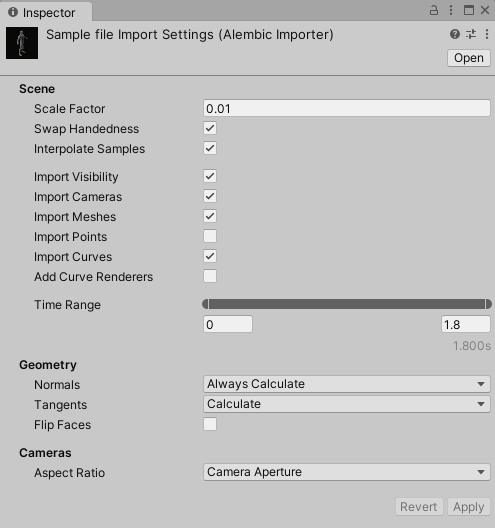
Task: Uncheck the Import Curves checkbox
Action: point(210,256)
